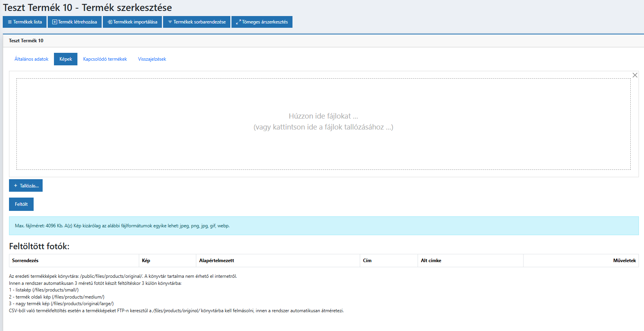Close the upload panel with the X icon

[x=635, y=75]
